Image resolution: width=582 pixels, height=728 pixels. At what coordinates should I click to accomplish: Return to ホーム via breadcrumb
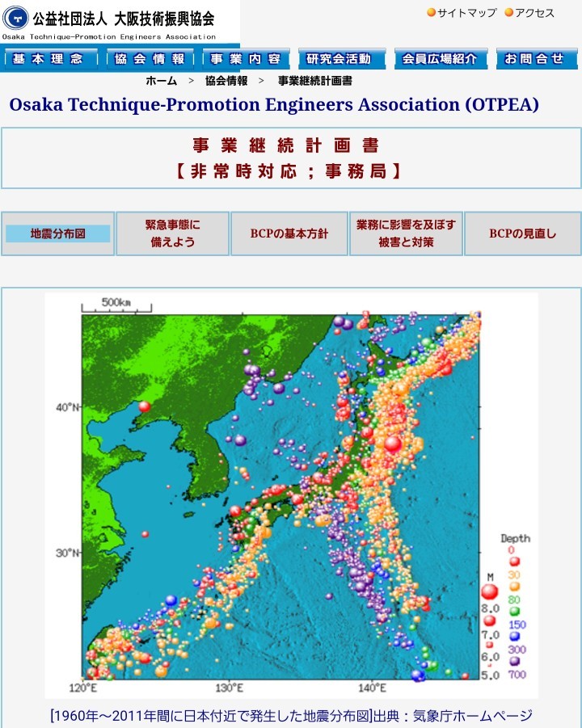[x=161, y=81]
